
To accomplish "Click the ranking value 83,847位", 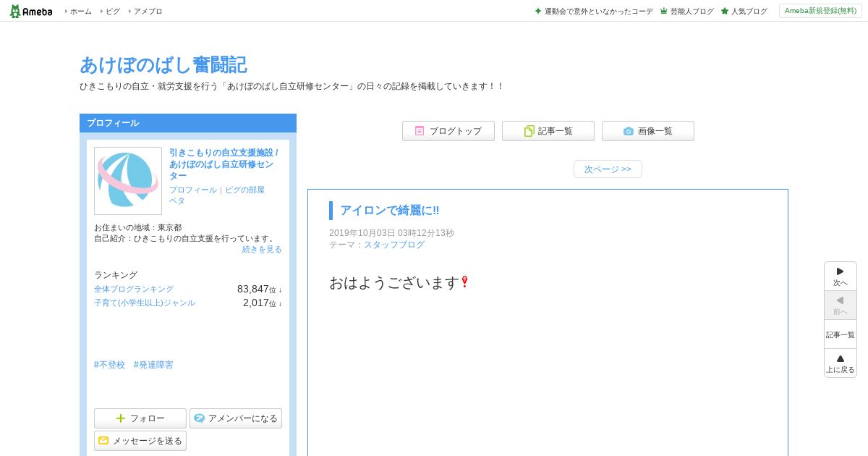I will (x=260, y=289).
